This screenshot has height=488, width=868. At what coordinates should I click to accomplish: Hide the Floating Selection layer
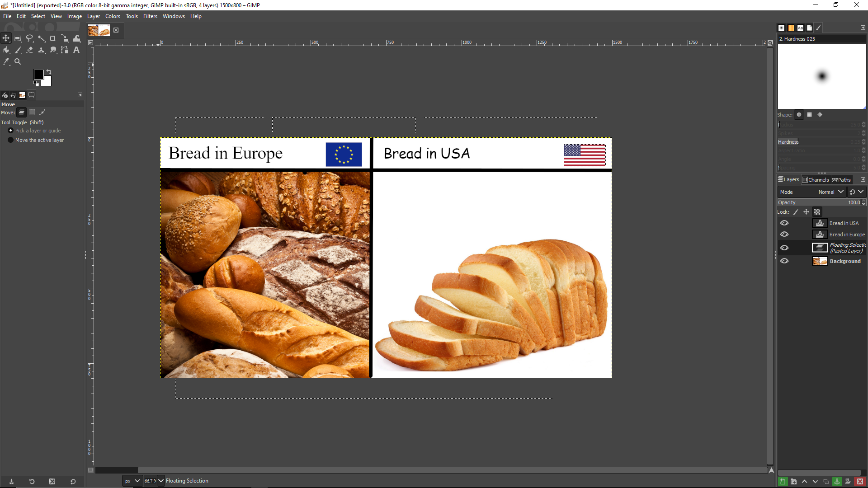(784, 248)
